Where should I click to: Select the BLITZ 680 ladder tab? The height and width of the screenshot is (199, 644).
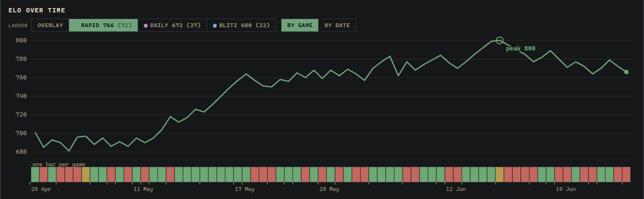click(241, 25)
